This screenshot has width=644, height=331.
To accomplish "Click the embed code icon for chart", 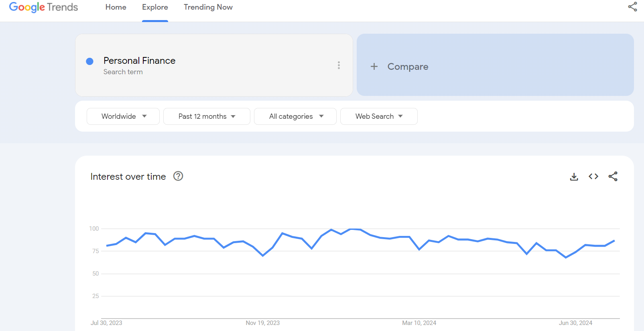I will [593, 177].
